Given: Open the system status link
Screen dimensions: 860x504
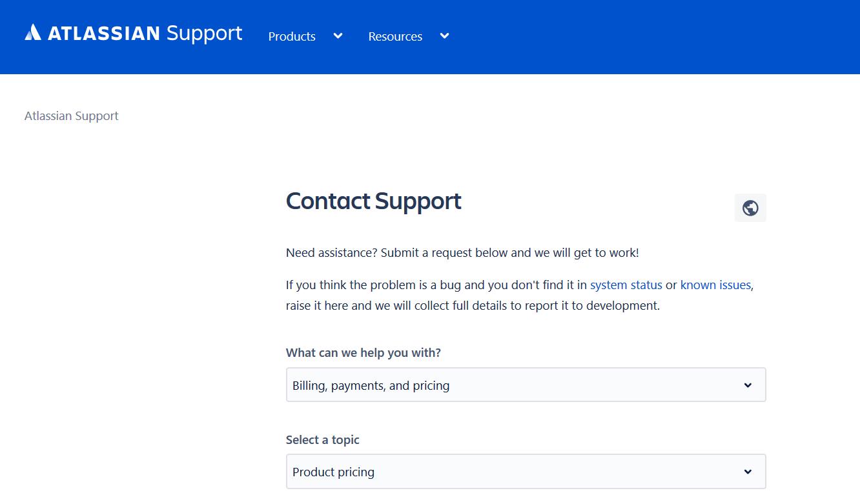Looking at the screenshot, I should coord(626,285).
